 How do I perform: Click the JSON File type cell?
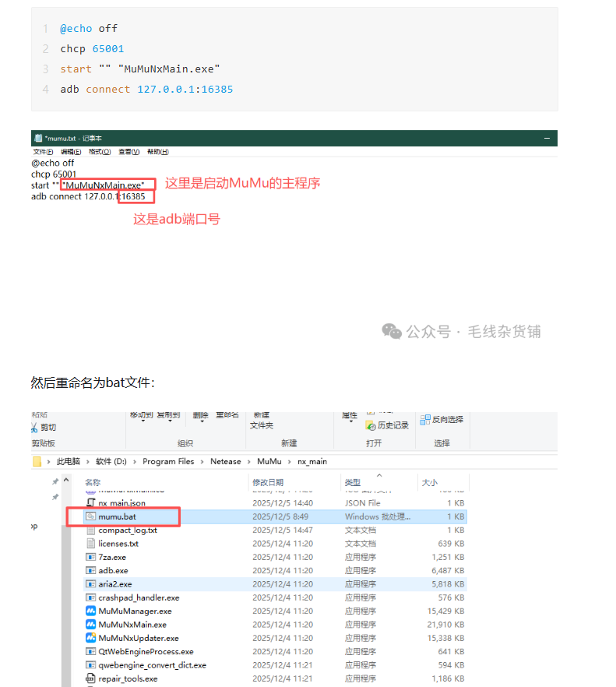pyautogui.click(x=362, y=503)
